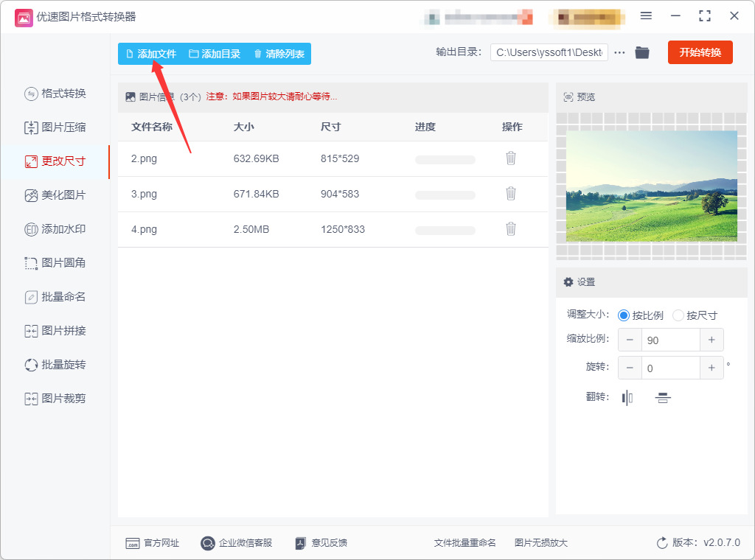
Task: Clear file list via 清除列表
Action: (279, 54)
